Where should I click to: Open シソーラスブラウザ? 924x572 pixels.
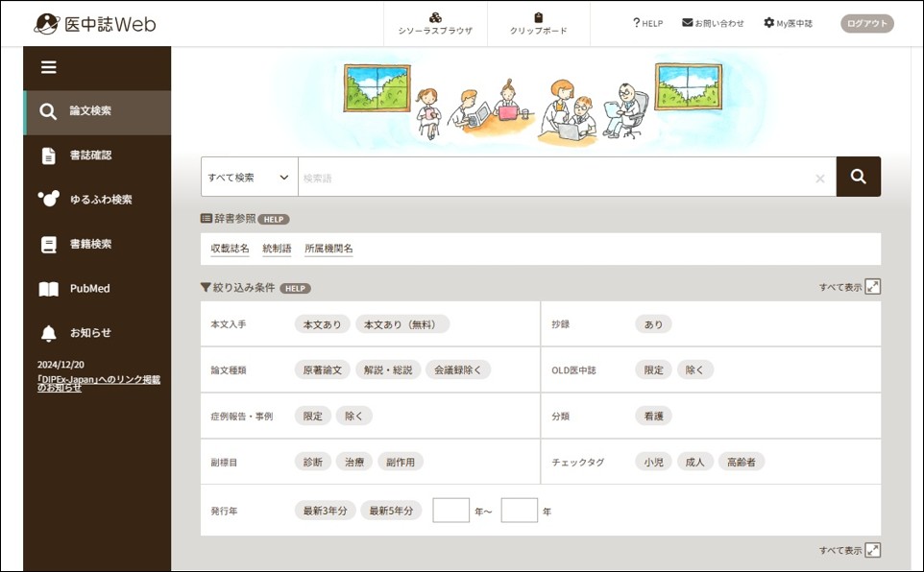click(435, 24)
